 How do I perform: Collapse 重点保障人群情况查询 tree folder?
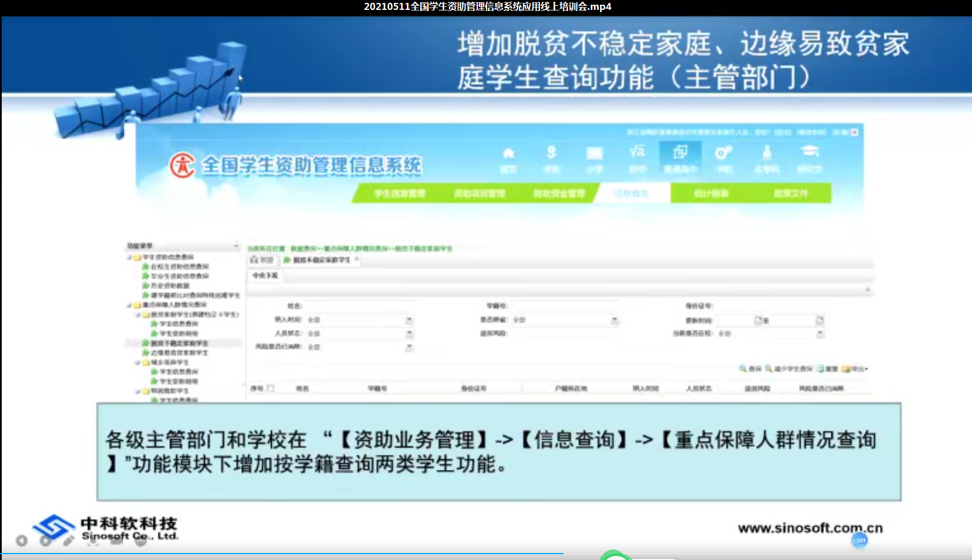pos(130,305)
